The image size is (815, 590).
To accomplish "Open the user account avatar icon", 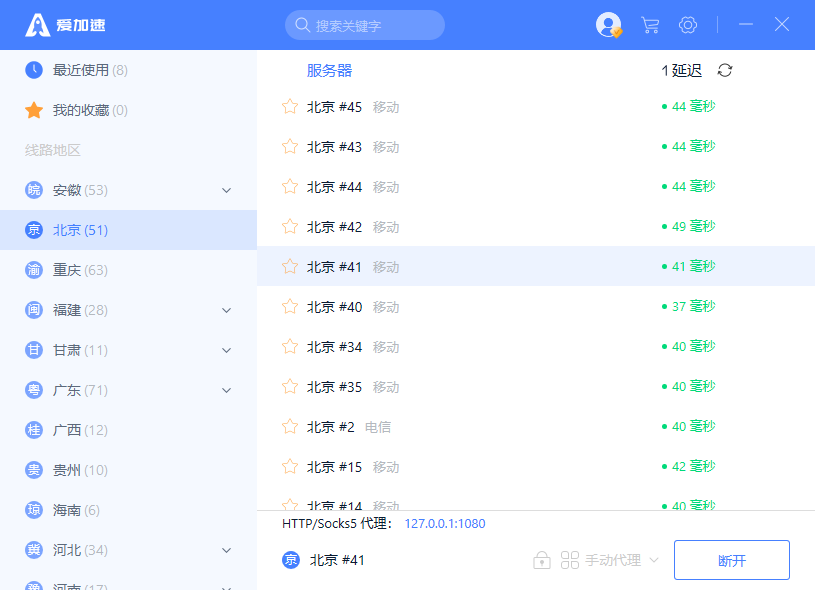I will pos(608,25).
